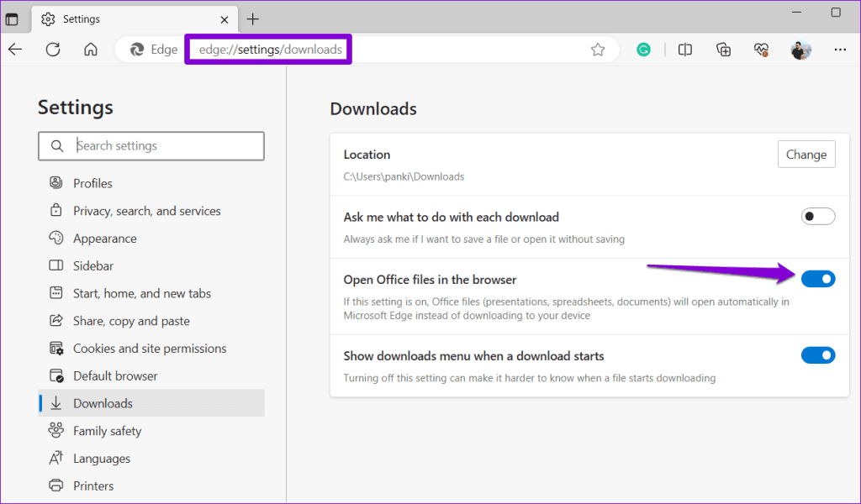Viewport: 861px width, 504px height.
Task: Open Edge split screen view
Action: [x=684, y=50]
